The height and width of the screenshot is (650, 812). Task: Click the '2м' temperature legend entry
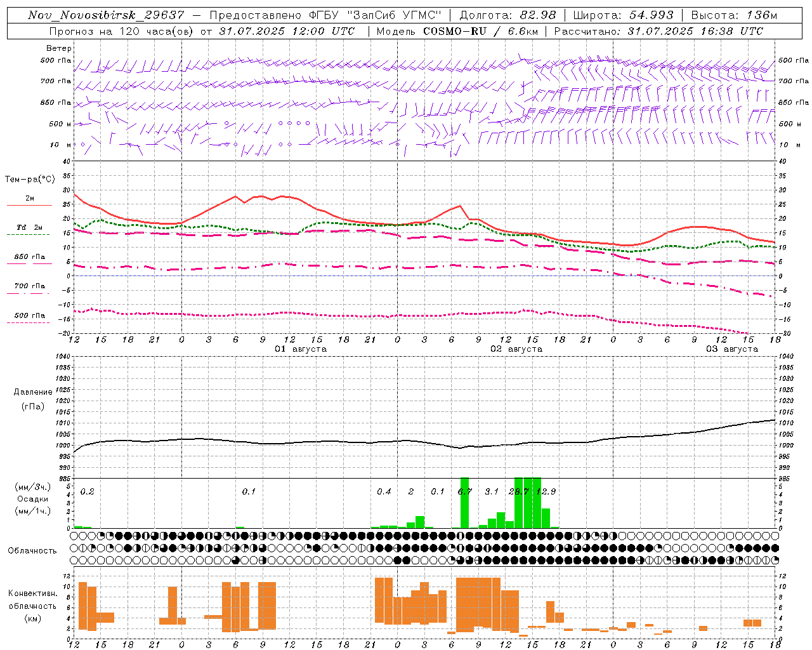(x=30, y=199)
